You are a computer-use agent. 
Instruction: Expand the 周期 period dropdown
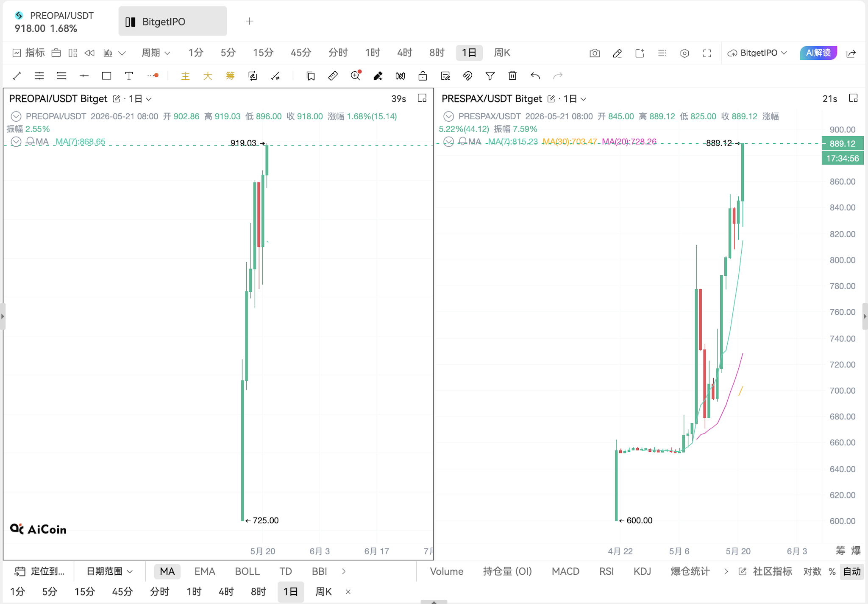(x=156, y=53)
